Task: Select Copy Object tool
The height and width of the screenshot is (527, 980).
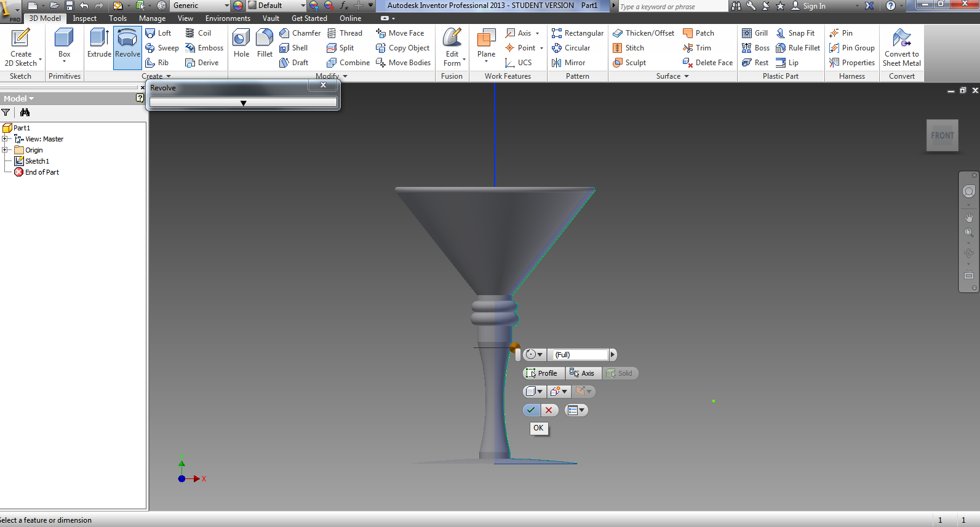Action: (x=402, y=48)
